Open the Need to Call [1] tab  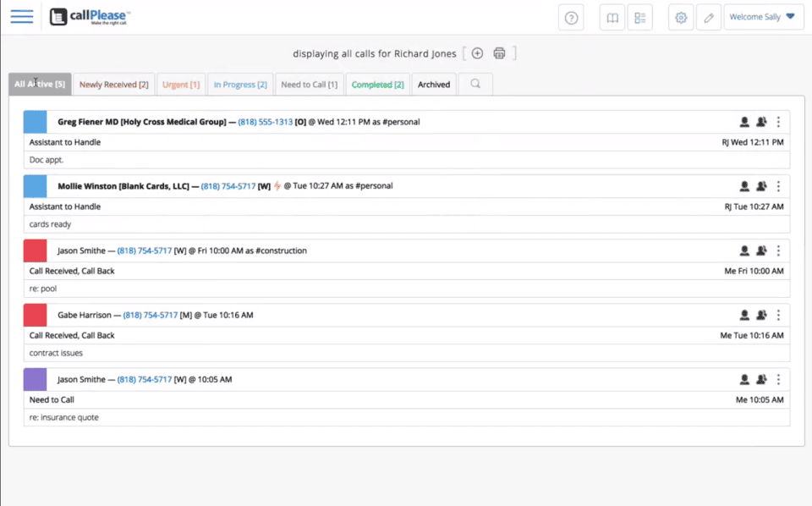(310, 85)
